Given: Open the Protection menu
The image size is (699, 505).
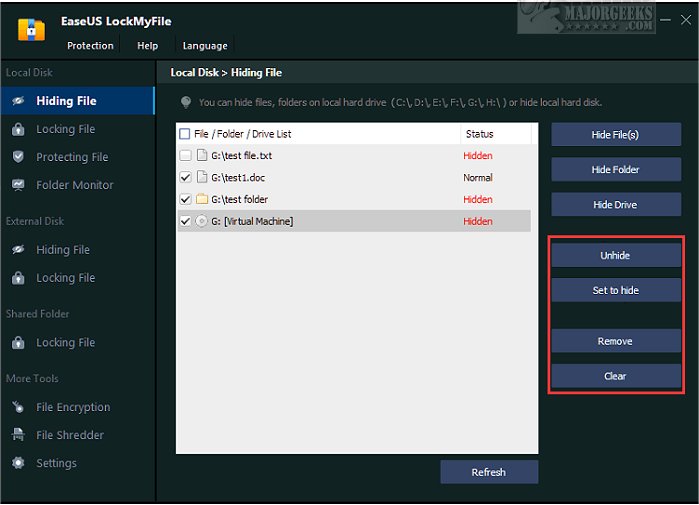Looking at the screenshot, I should pyautogui.click(x=90, y=45).
